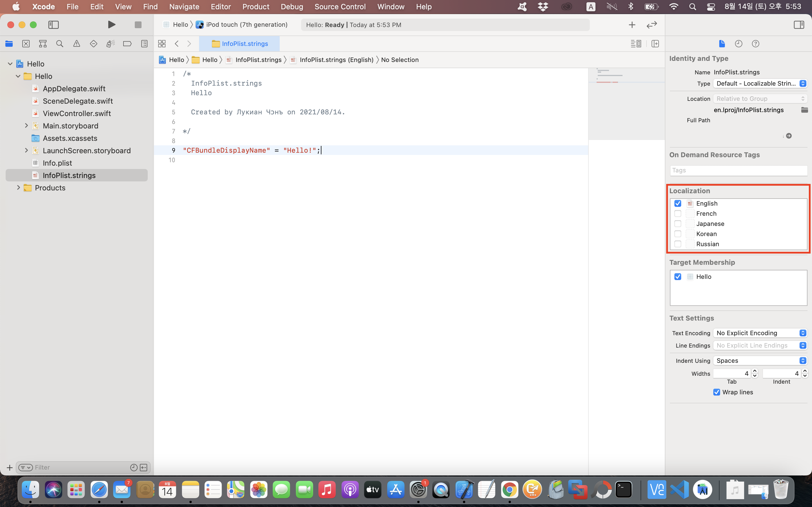The height and width of the screenshot is (507, 812).
Task: Open the Indent Using Spaces dropdown
Action: [760, 361]
